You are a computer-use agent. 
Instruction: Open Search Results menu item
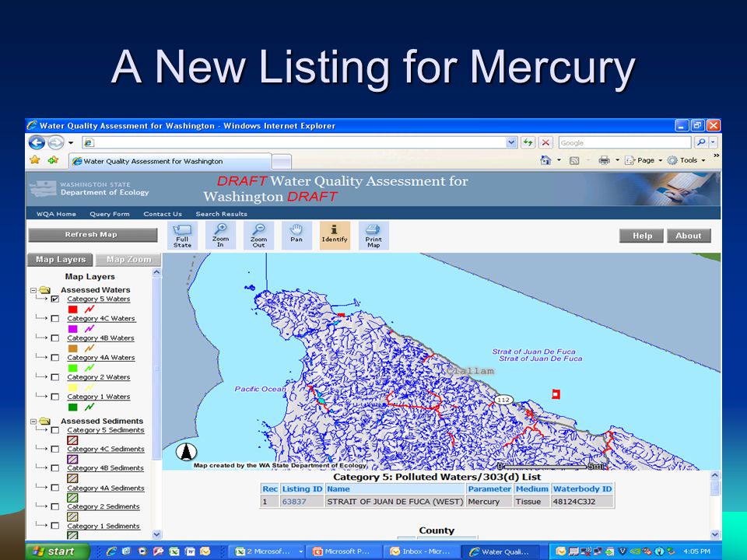(222, 214)
